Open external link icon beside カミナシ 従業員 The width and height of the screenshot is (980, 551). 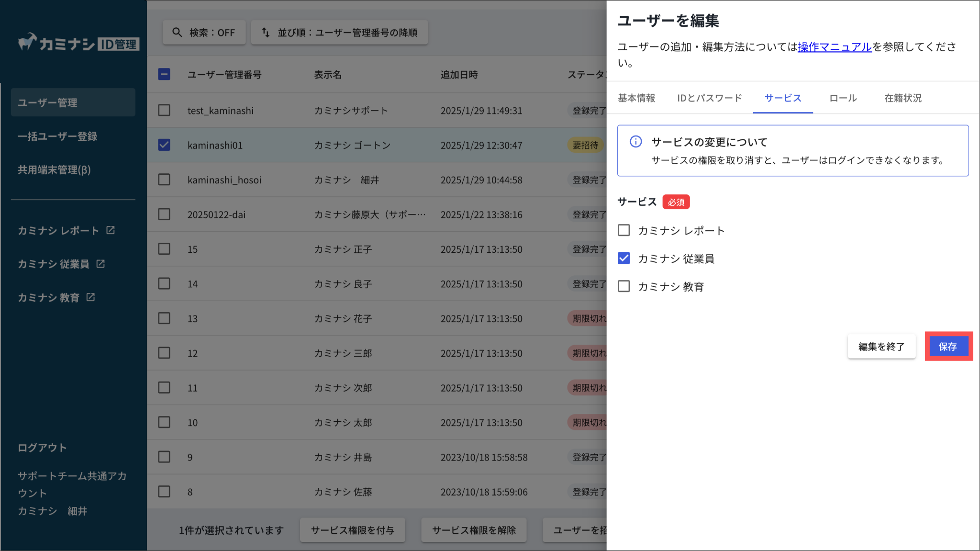coord(100,264)
